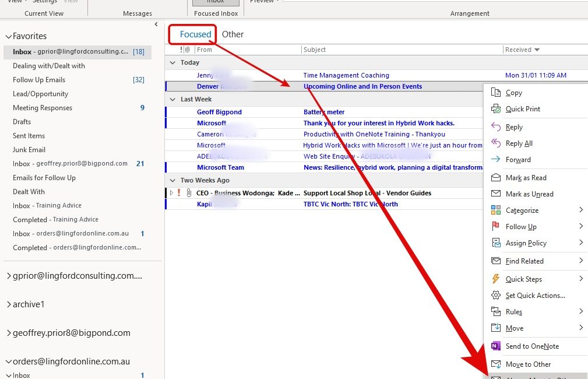Collapse the Two Weeks Ago message group
588x379 pixels.
(x=172, y=180)
